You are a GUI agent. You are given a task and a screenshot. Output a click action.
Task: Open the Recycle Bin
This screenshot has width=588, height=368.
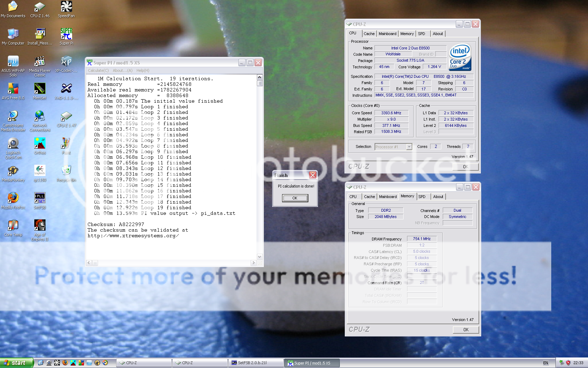[66, 173]
